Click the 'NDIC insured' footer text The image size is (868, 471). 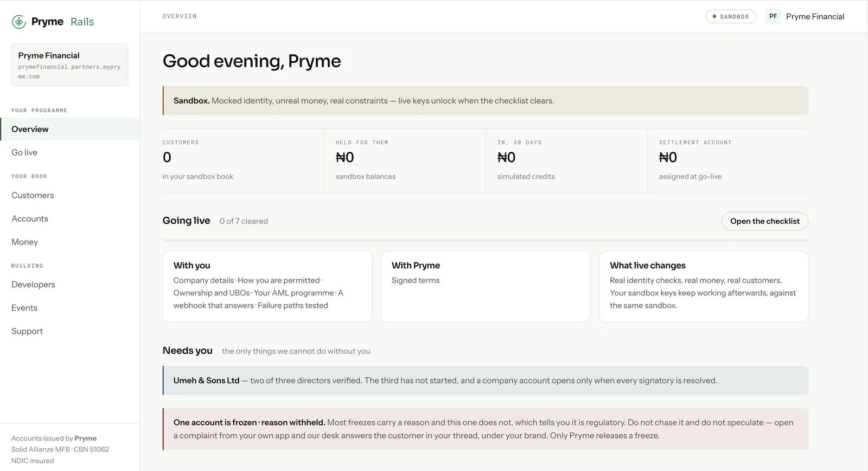click(x=33, y=461)
